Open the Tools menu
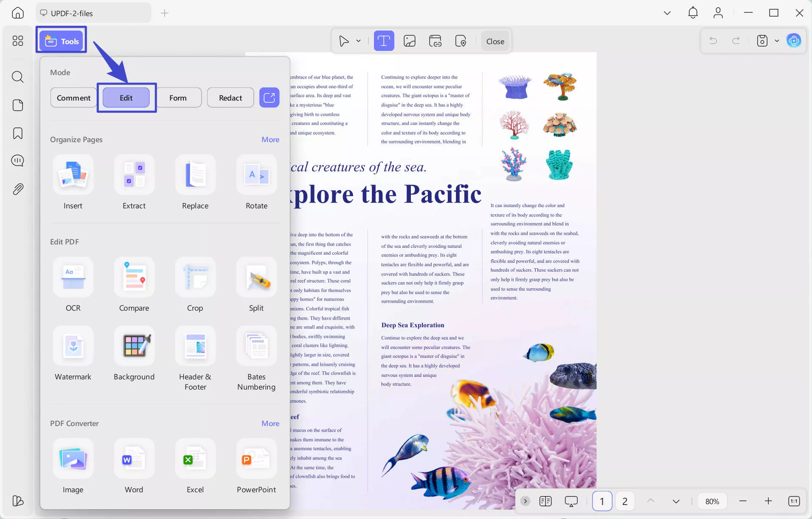The image size is (812, 519). click(62, 41)
